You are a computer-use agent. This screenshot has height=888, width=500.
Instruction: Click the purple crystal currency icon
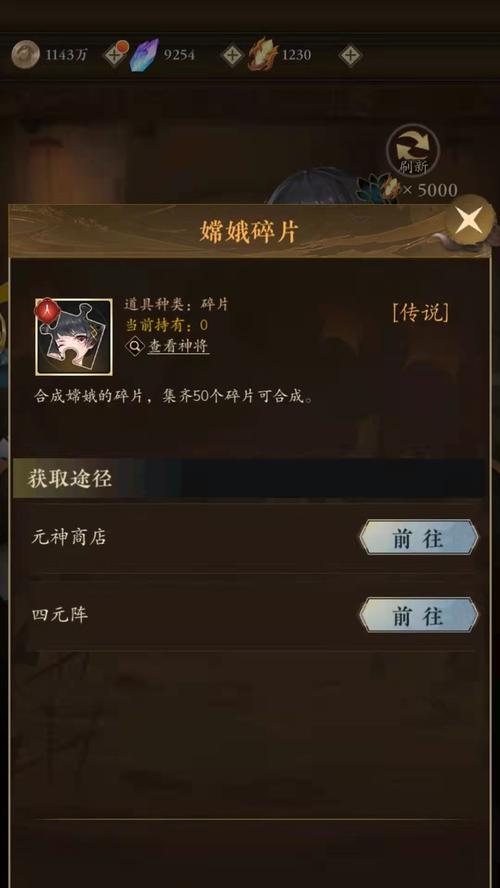(x=144, y=55)
